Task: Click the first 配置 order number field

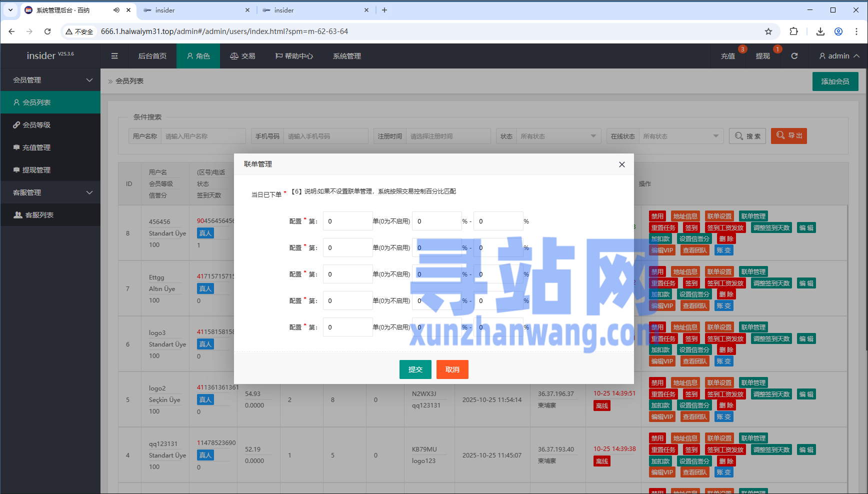Action: (347, 221)
